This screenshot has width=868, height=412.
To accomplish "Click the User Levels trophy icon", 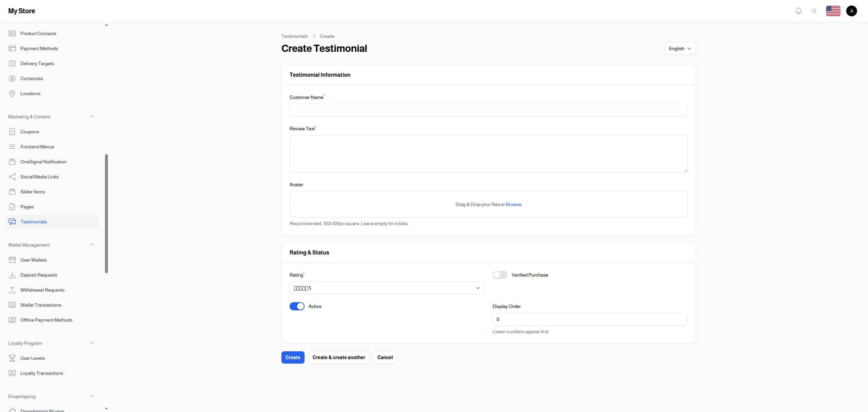I will (x=12, y=358).
